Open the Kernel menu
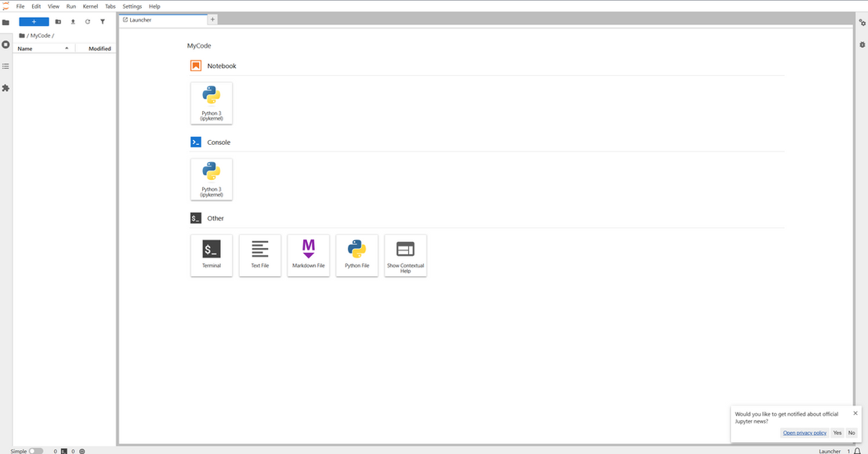Image resolution: width=868 pixels, height=454 pixels. [x=90, y=6]
